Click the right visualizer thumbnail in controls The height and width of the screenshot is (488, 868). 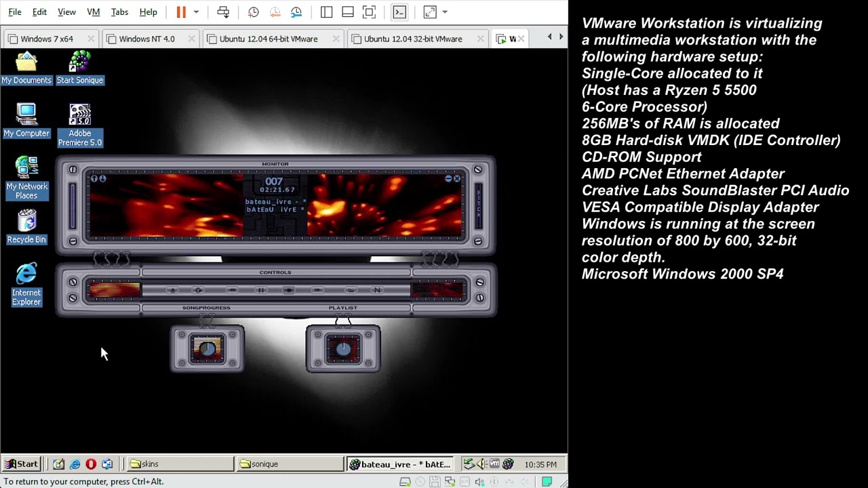tap(438, 290)
